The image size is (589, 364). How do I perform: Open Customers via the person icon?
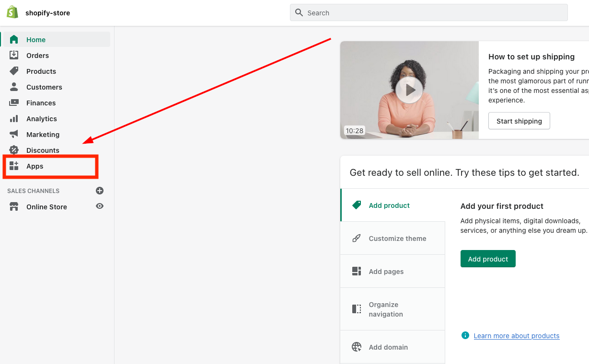pyautogui.click(x=14, y=87)
